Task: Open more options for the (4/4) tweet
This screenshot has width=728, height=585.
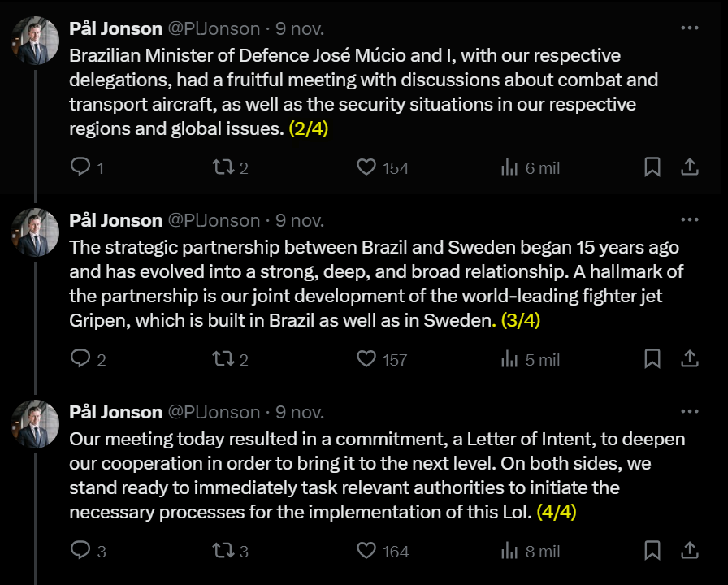Action: tap(690, 411)
